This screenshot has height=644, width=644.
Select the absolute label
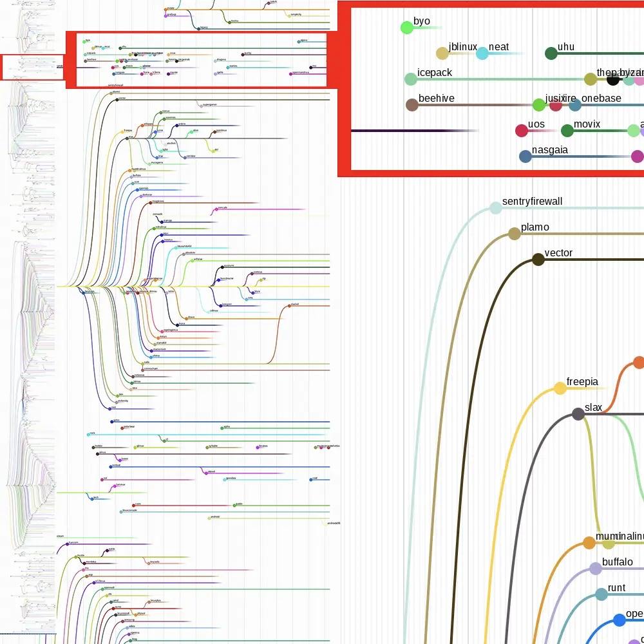click(x=190, y=253)
